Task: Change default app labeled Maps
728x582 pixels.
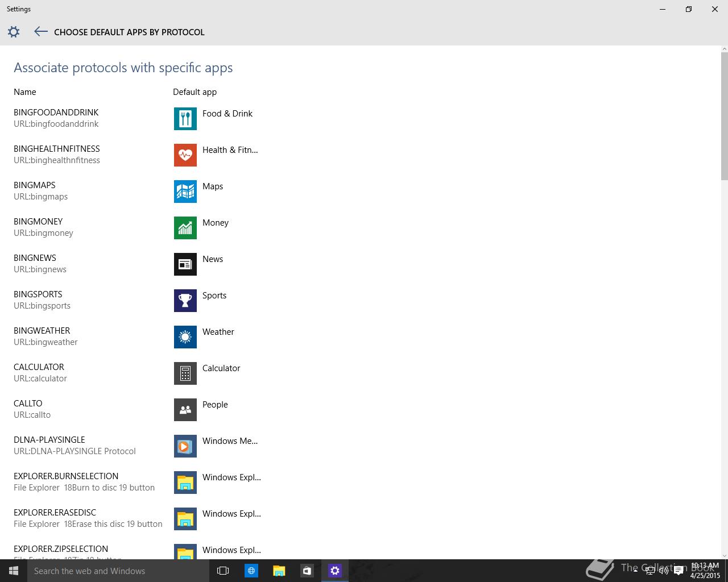Action: point(213,186)
